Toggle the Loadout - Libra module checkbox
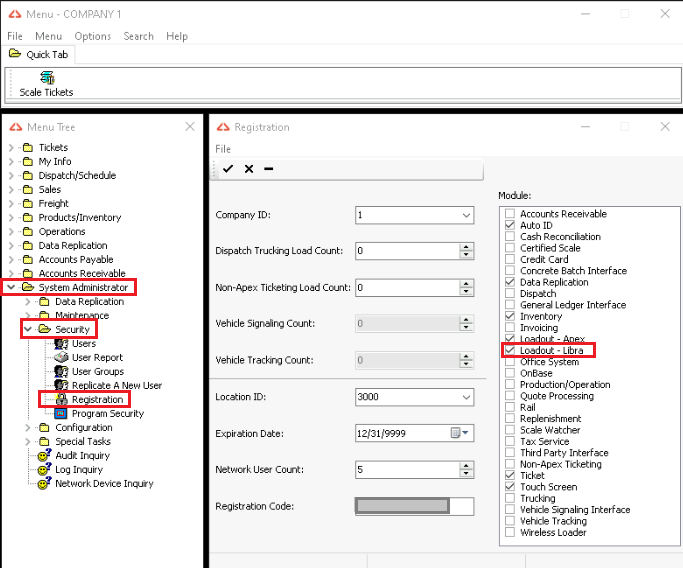Viewport: 683px width, 568px height. click(x=510, y=350)
